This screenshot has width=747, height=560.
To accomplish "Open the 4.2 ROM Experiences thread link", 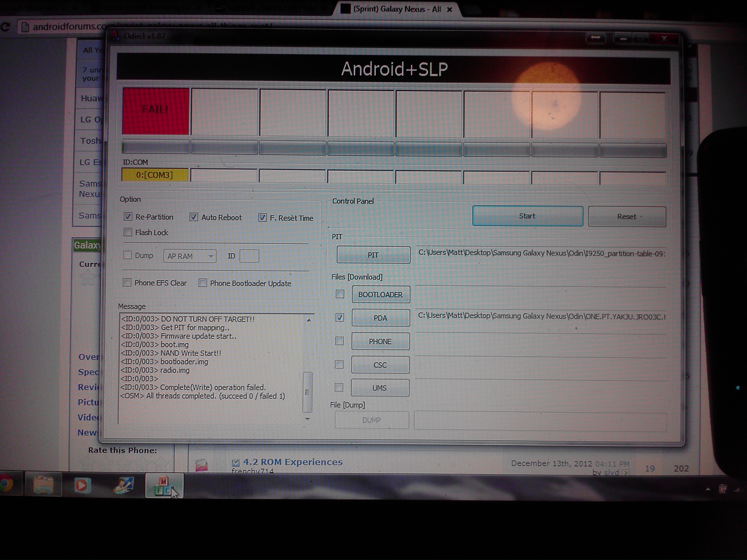I will click(293, 462).
